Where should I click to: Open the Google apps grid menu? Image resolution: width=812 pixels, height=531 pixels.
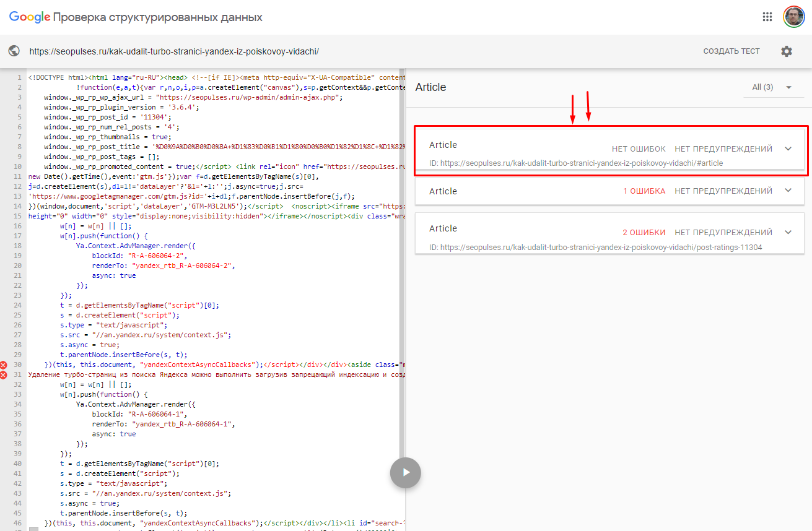tap(767, 17)
